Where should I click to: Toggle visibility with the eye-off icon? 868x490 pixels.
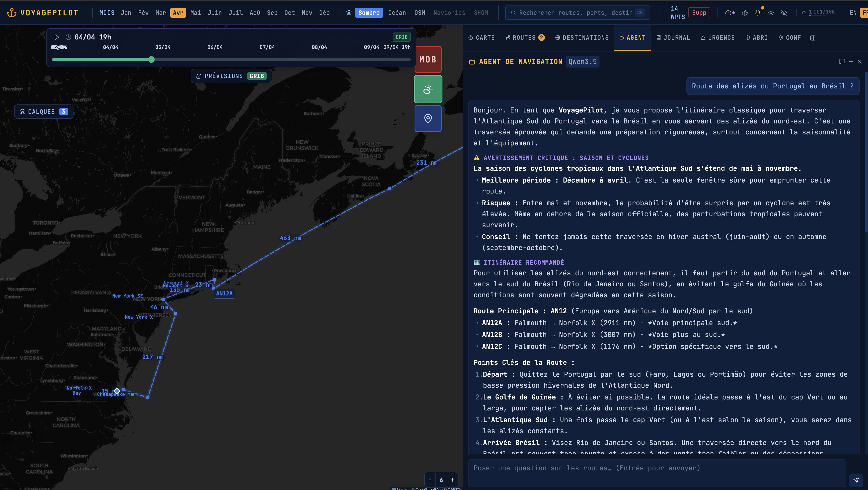pos(784,12)
